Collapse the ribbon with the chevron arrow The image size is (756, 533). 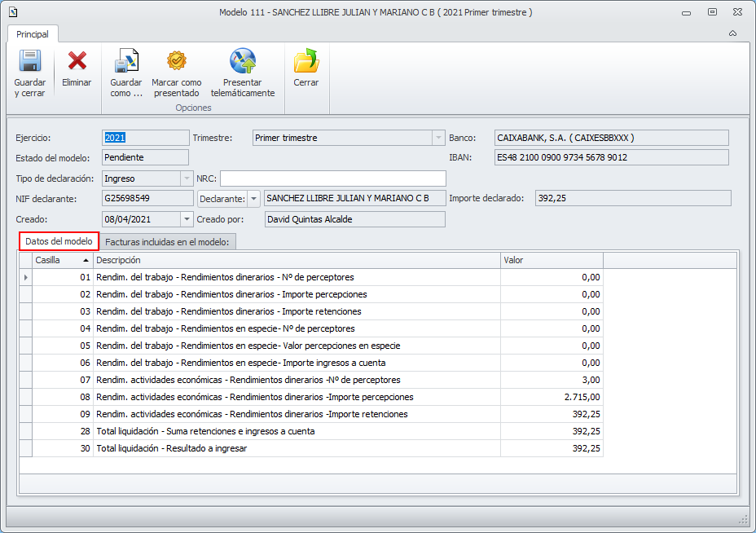coord(732,34)
